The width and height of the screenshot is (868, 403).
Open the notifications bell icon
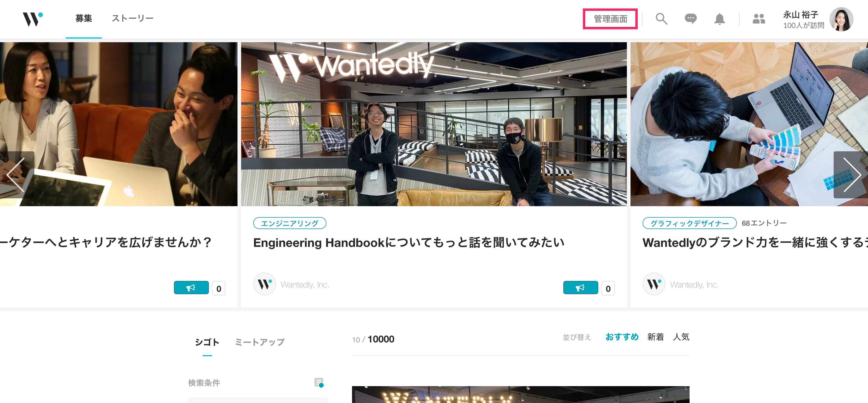[719, 19]
